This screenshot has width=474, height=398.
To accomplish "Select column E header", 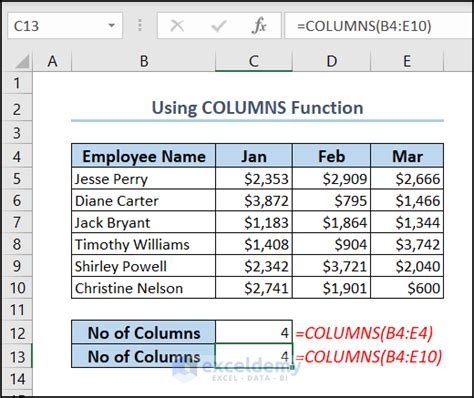I will tap(407, 61).
